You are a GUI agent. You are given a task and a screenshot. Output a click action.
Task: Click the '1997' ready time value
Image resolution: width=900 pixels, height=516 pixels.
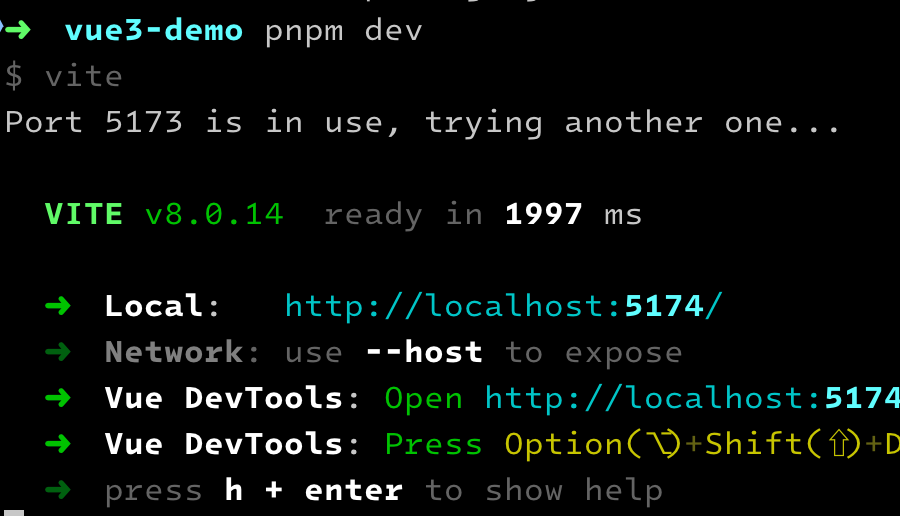[x=544, y=214]
